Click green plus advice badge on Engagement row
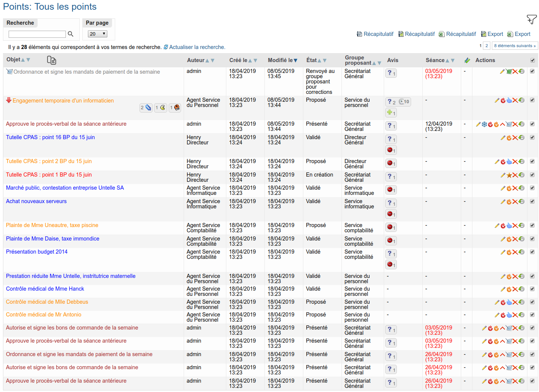This screenshot has width=539, height=392. (391, 113)
